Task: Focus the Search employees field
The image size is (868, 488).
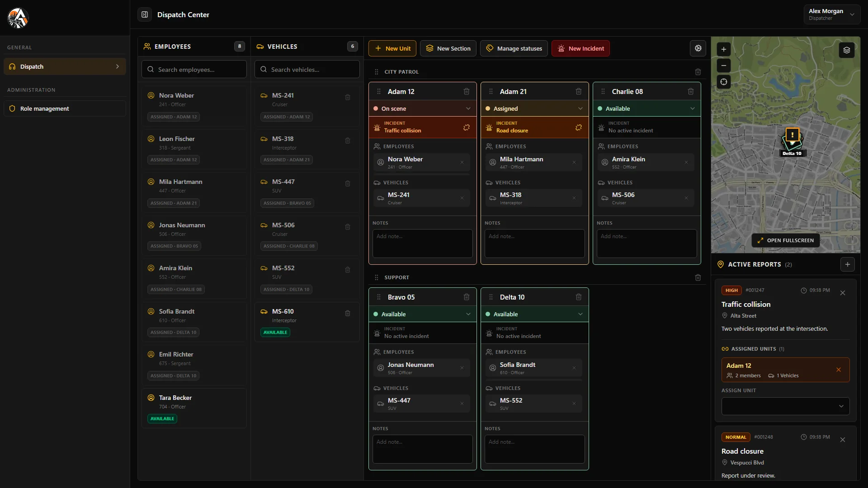Action: tap(194, 70)
